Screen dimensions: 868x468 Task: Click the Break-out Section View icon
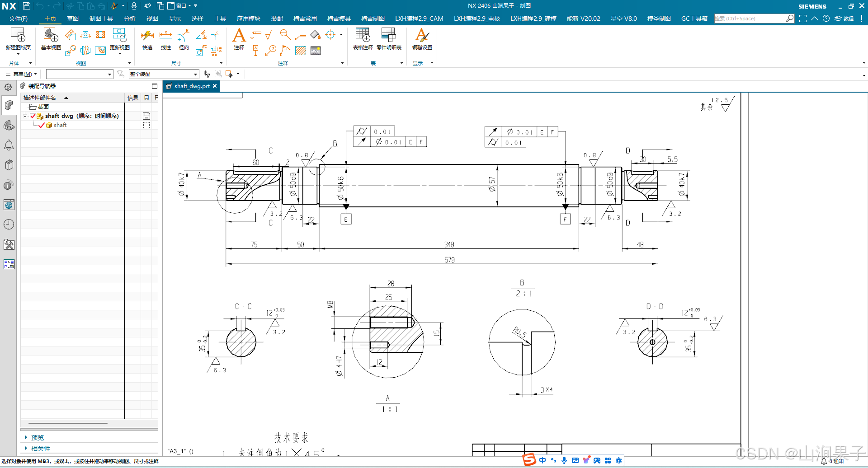100,50
